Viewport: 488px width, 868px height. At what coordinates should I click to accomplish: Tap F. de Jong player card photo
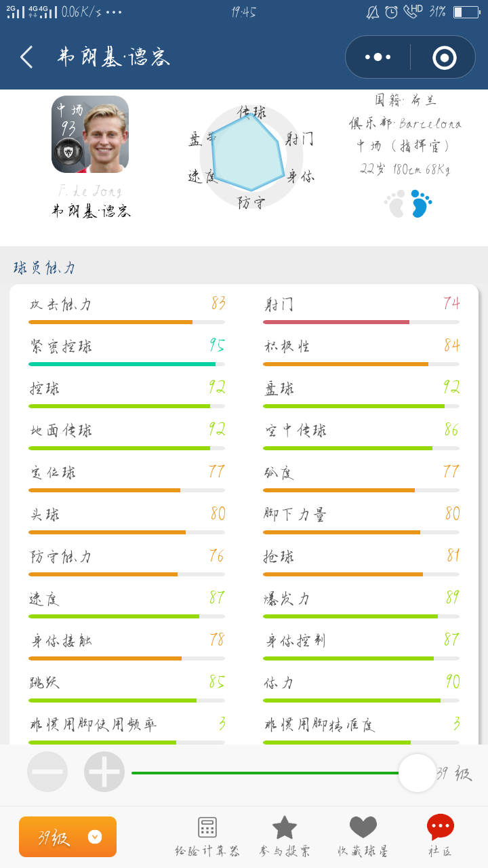[x=90, y=134]
